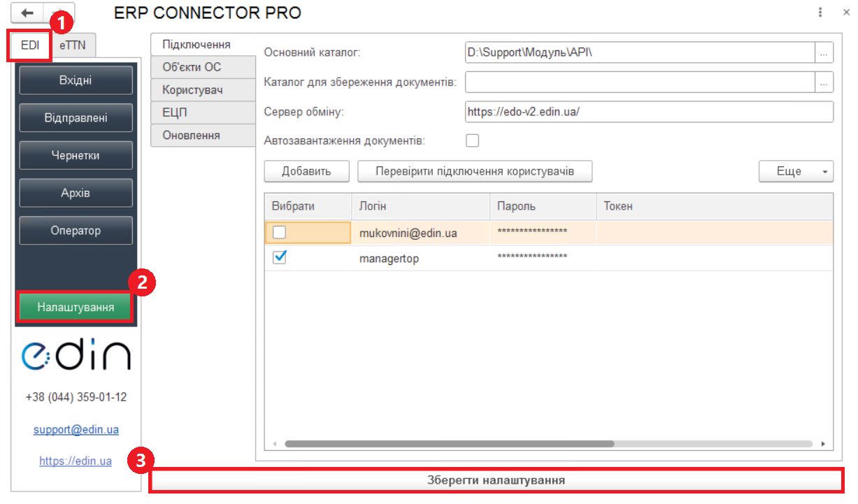The image size is (858, 504).
Task: Open the three-dot more options menu
Action: pyautogui.click(x=820, y=13)
